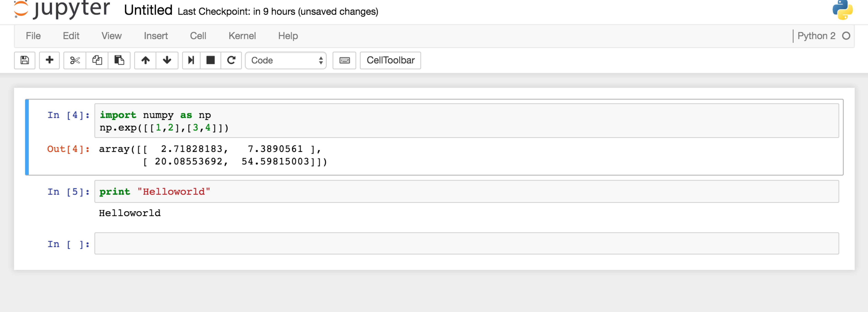The width and height of the screenshot is (868, 312).
Task: Cut selected cell with scissors icon
Action: 75,60
